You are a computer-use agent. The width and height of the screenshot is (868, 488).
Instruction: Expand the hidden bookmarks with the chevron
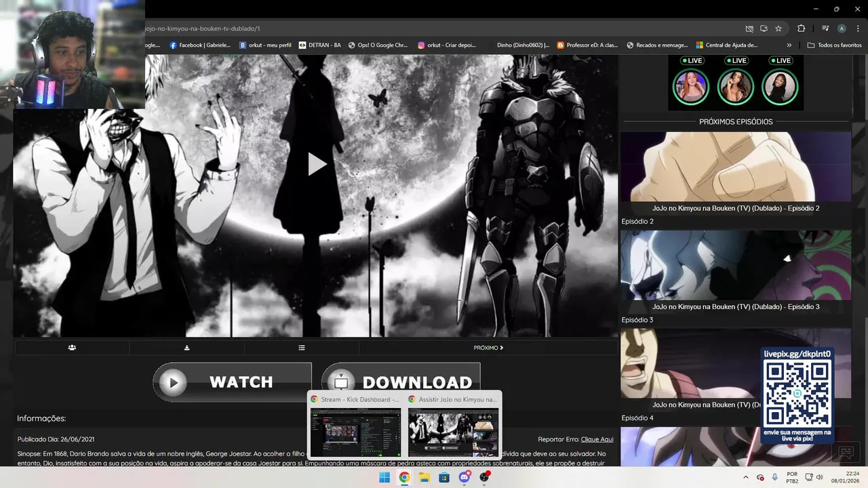pos(789,45)
